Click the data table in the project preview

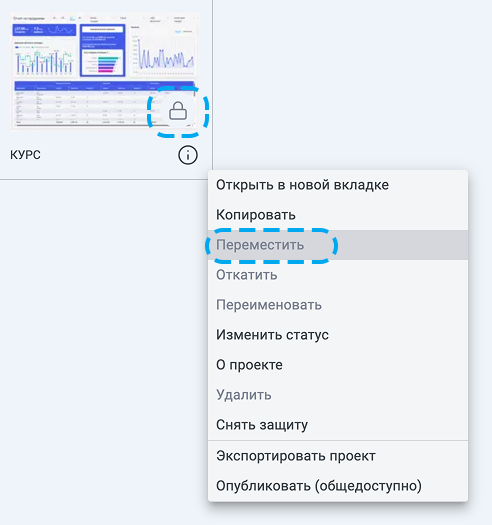(104, 103)
